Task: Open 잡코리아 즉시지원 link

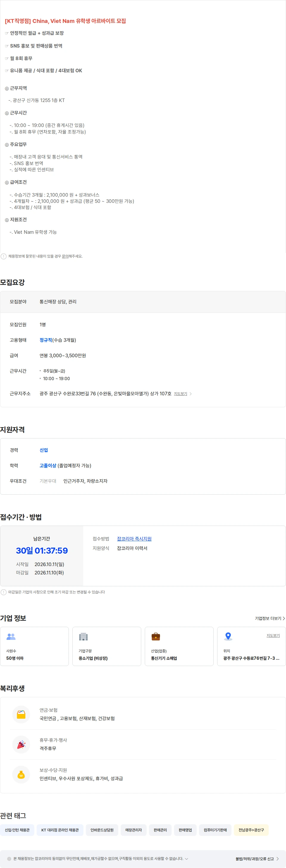Action: 134,539
